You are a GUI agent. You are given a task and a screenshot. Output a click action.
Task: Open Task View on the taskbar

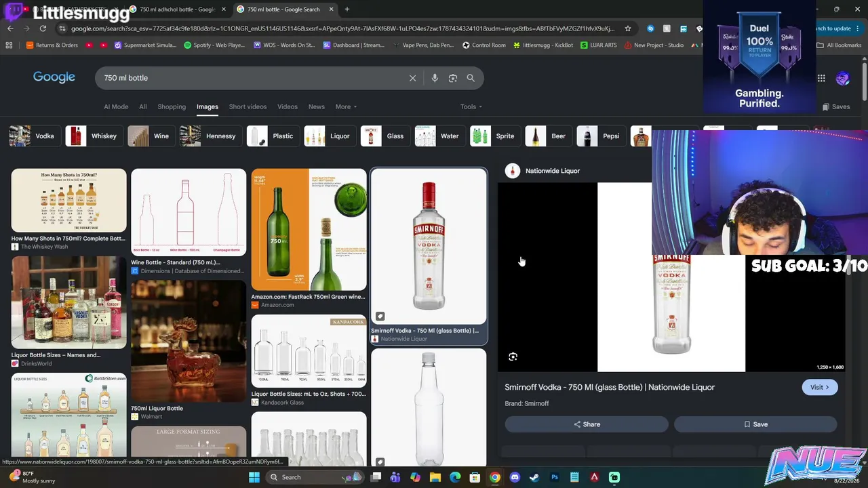point(376,477)
